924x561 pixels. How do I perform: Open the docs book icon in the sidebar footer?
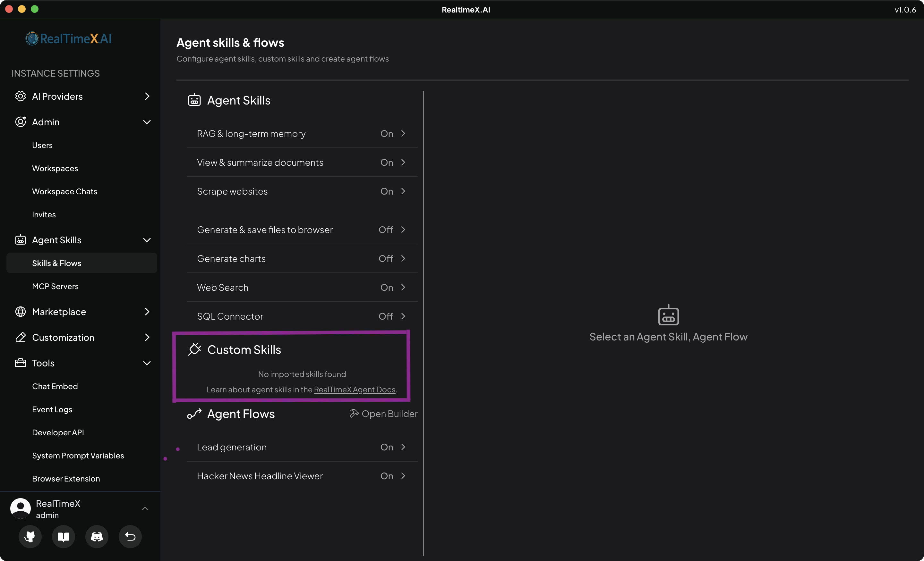pos(64,537)
